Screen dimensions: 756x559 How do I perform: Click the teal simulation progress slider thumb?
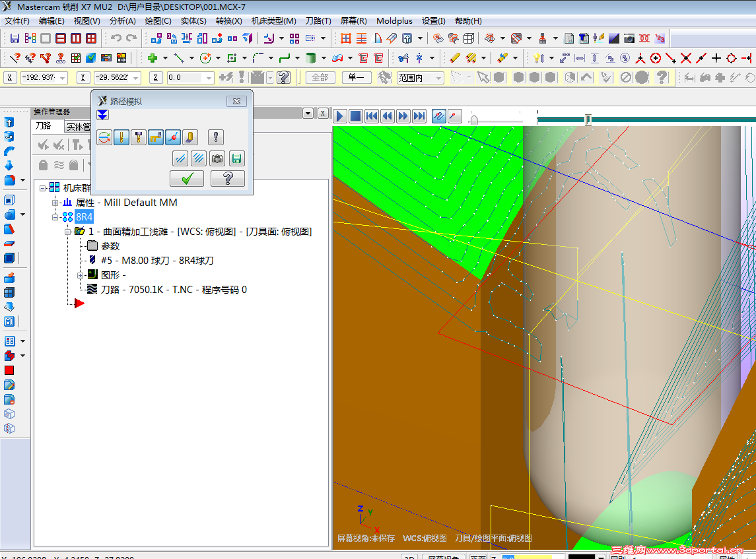click(588, 119)
